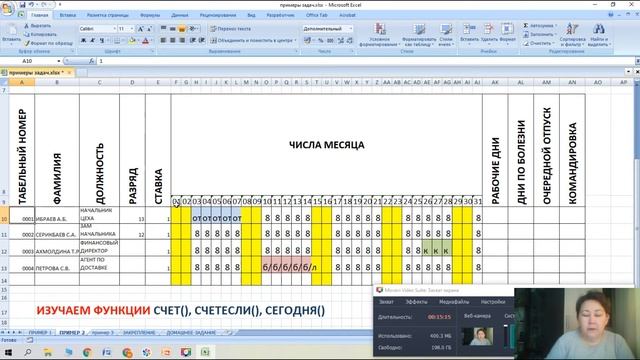The image size is (640, 360).
Task: Decrease indent in alignment group
Action: click(193, 40)
